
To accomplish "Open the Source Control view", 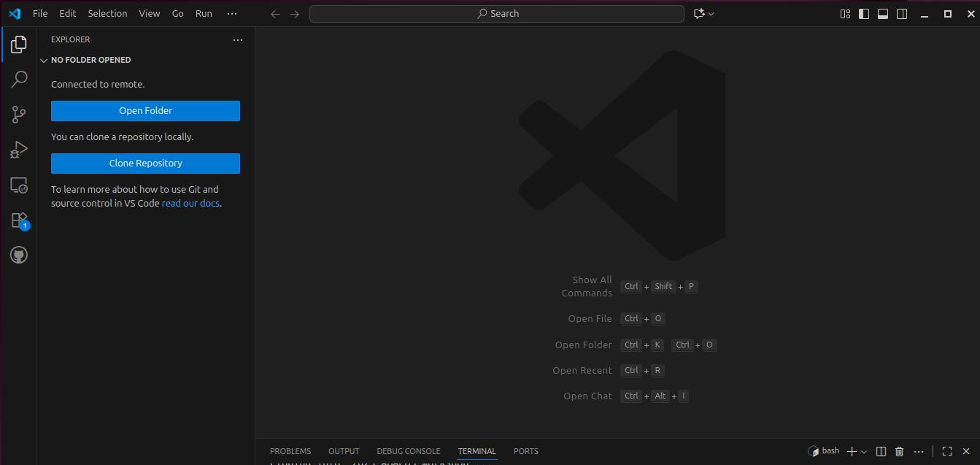I will click(x=19, y=115).
